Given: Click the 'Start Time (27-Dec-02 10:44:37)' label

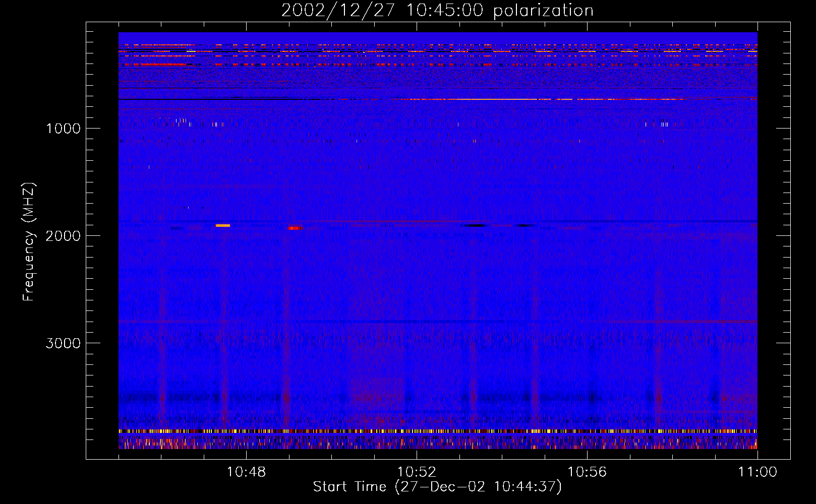Looking at the screenshot, I should click(437, 487).
